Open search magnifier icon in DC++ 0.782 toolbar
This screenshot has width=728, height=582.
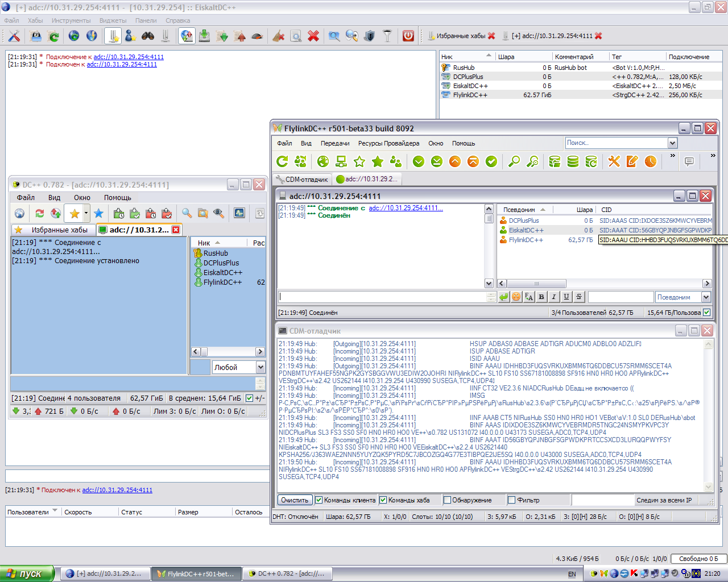(x=187, y=213)
